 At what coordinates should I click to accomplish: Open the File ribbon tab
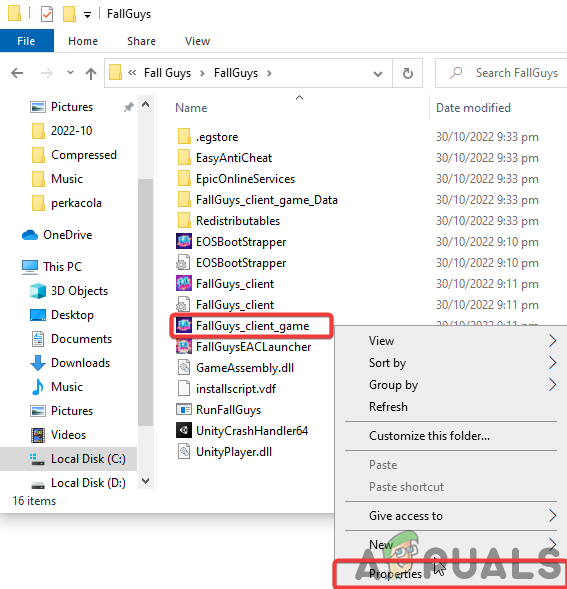click(x=26, y=41)
